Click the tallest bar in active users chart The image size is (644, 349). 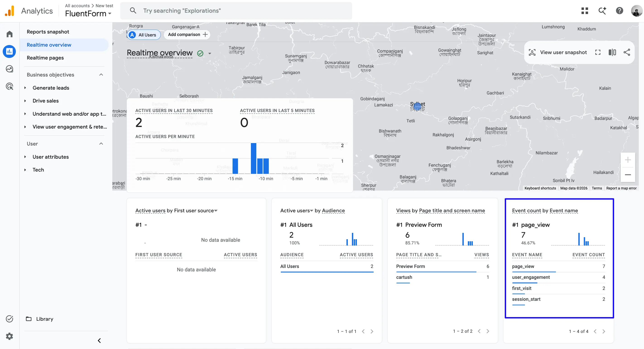[x=253, y=158]
